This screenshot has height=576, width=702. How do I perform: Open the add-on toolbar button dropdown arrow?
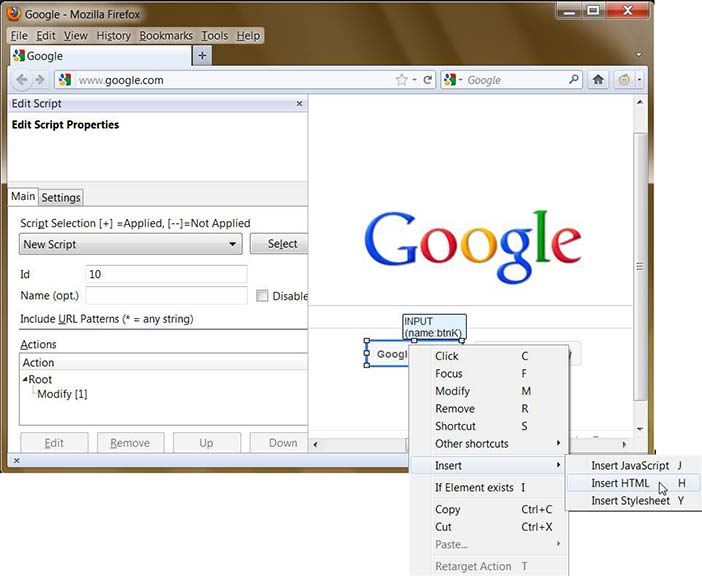pos(639,80)
